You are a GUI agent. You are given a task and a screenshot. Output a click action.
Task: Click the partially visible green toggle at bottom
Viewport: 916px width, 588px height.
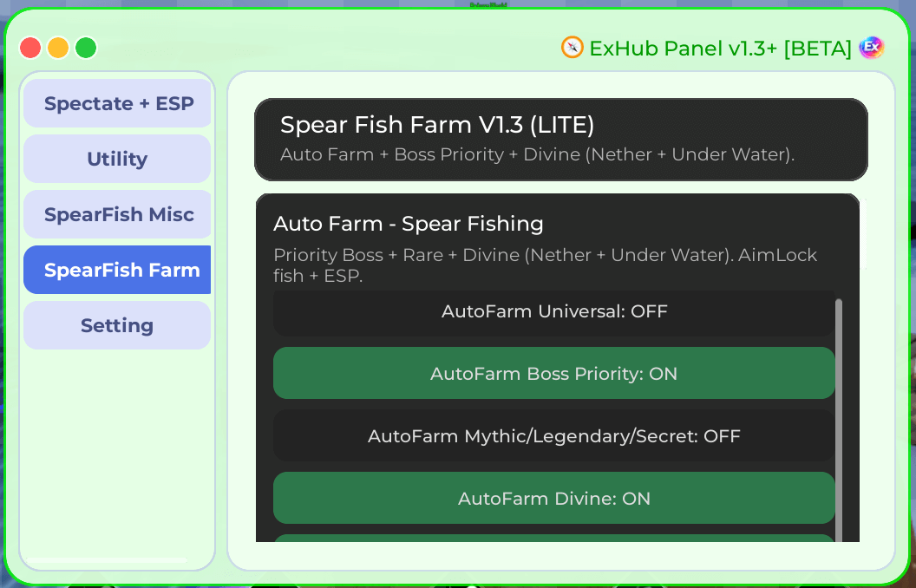click(x=553, y=539)
